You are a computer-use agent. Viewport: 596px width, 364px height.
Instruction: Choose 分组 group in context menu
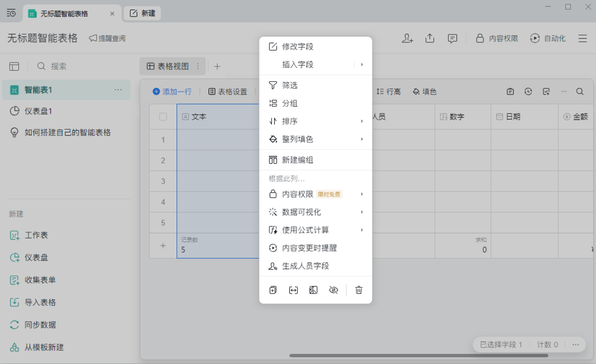pyautogui.click(x=316, y=103)
